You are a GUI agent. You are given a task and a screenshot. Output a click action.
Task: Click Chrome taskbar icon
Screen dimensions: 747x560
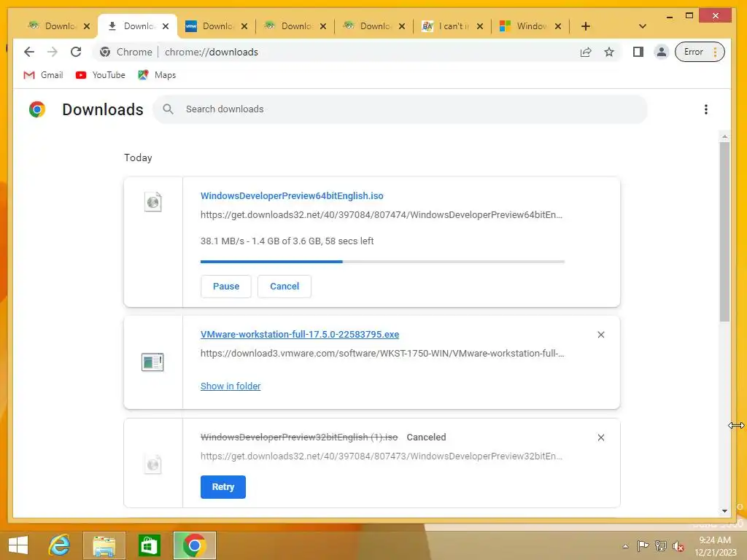194,545
